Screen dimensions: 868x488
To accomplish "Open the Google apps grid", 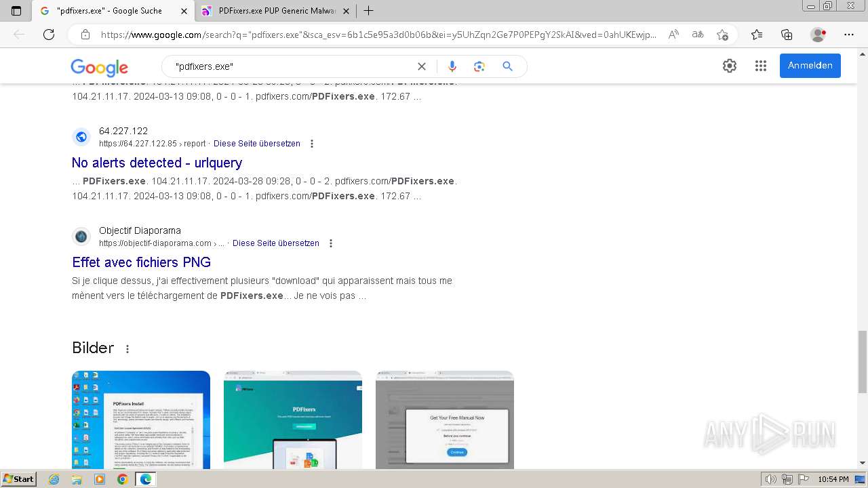I will (761, 66).
